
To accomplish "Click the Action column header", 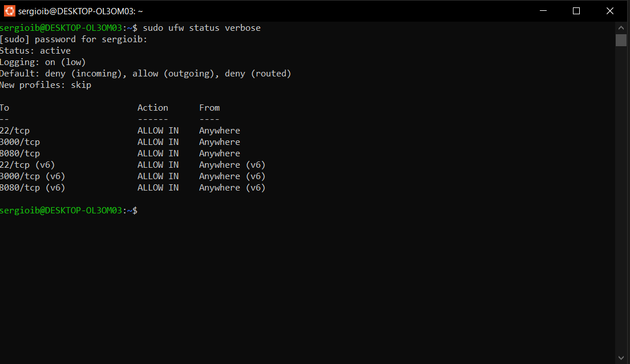I will coord(153,108).
